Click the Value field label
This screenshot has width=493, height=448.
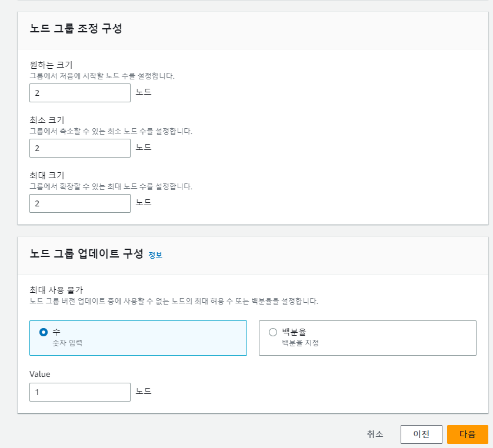click(x=40, y=373)
